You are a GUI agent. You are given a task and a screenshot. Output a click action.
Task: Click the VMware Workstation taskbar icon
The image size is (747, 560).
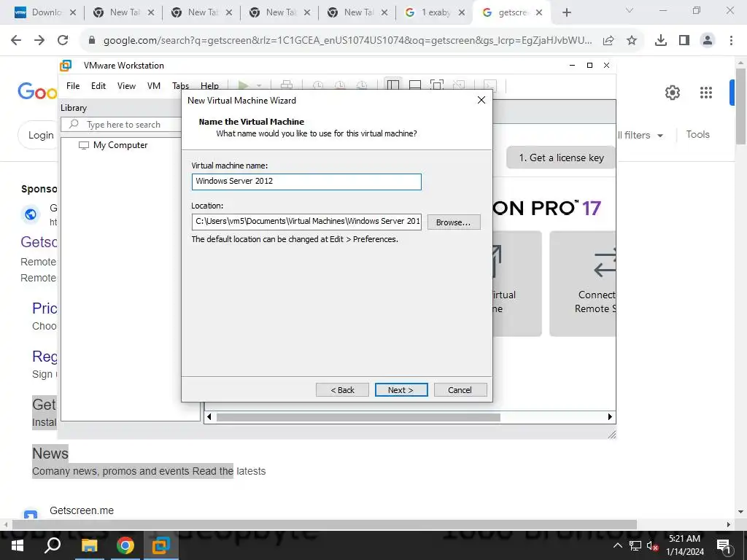(x=161, y=545)
